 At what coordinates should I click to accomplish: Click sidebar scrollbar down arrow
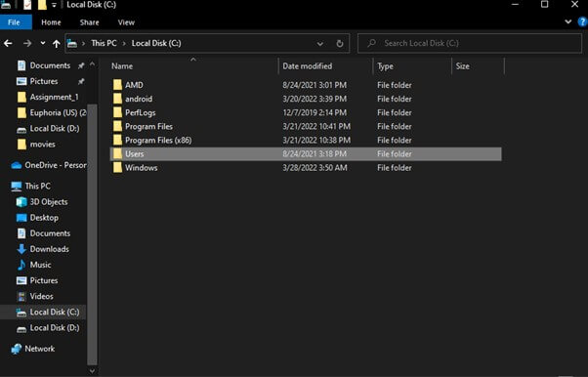click(92, 371)
